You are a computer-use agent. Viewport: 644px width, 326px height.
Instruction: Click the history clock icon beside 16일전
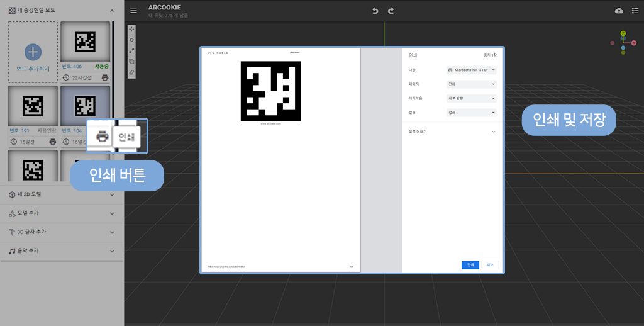[65, 142]
